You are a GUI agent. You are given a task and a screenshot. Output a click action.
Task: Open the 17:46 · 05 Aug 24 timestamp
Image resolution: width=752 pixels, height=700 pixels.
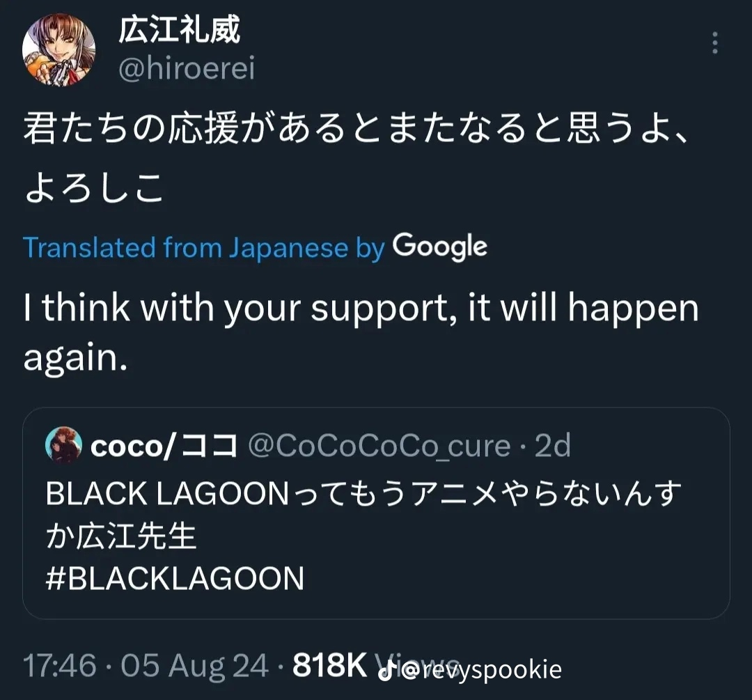[x=146, y=666]
